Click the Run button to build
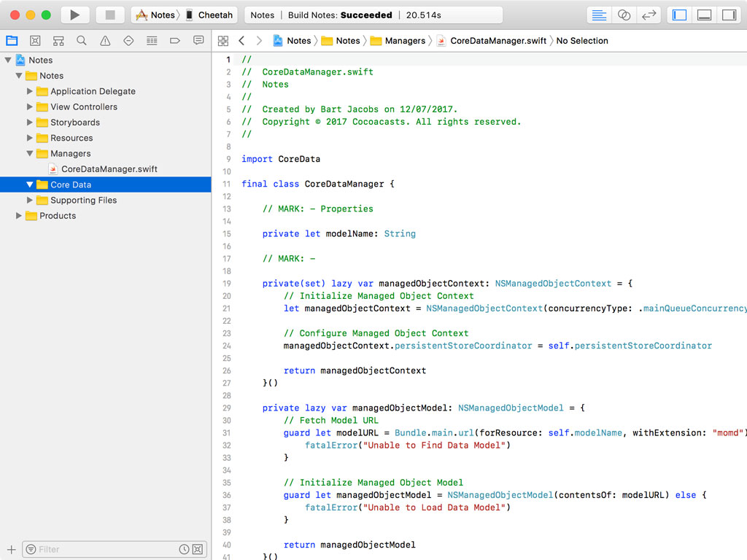 [x=74, y=15]
